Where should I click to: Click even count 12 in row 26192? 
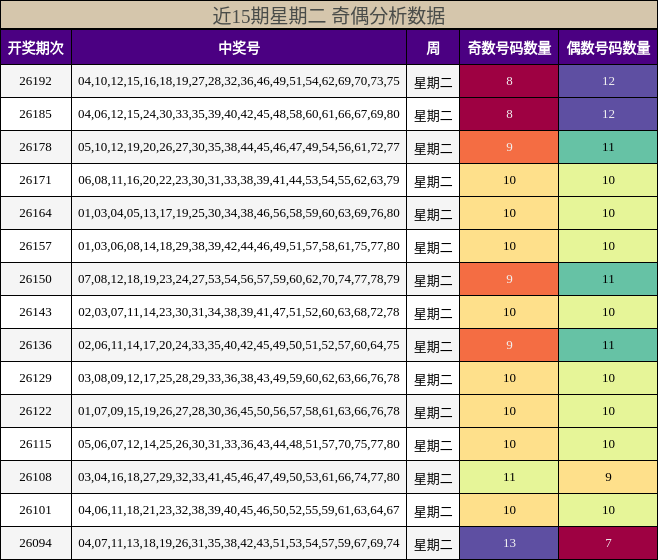pos(608,81)
